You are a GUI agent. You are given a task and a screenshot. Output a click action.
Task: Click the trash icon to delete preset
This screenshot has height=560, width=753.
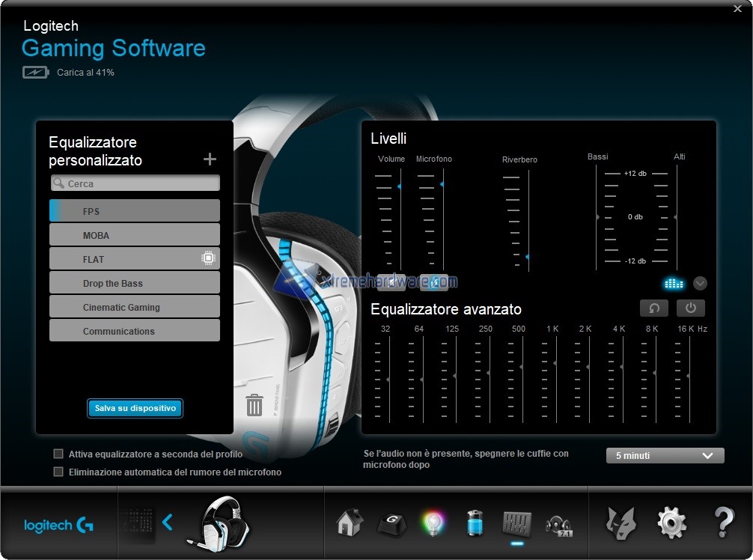(254, 405)
